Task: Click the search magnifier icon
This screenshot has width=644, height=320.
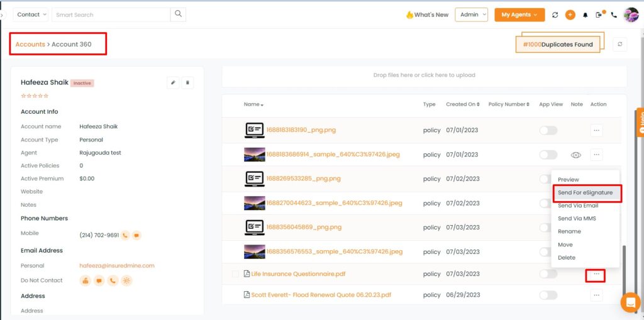Action: [x=178, y=14]
